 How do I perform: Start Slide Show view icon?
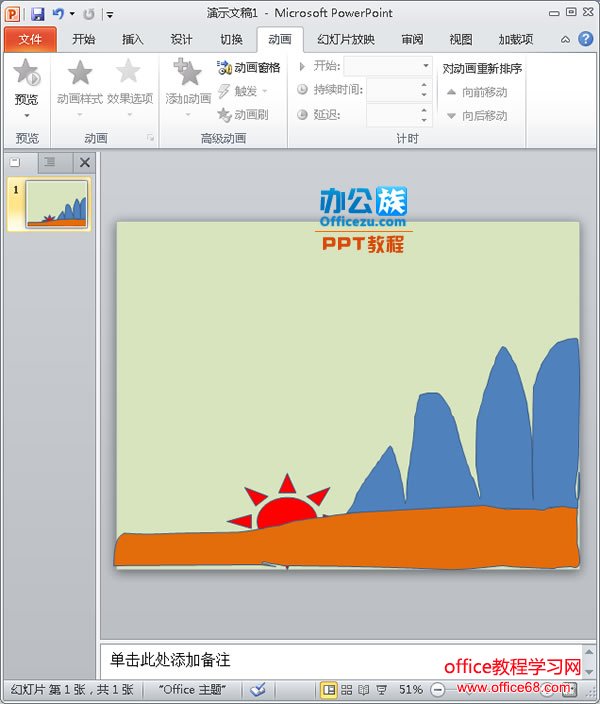point(381,690)
